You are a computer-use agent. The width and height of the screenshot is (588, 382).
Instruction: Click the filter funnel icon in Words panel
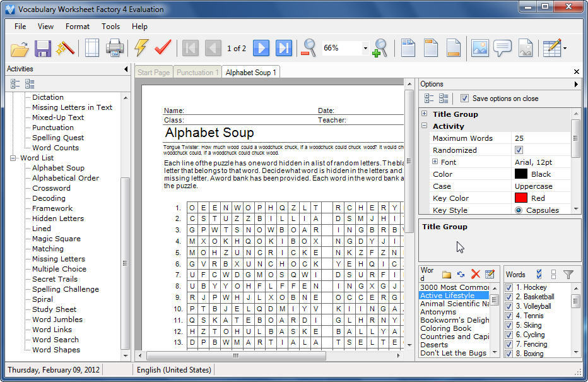point(568,275)
